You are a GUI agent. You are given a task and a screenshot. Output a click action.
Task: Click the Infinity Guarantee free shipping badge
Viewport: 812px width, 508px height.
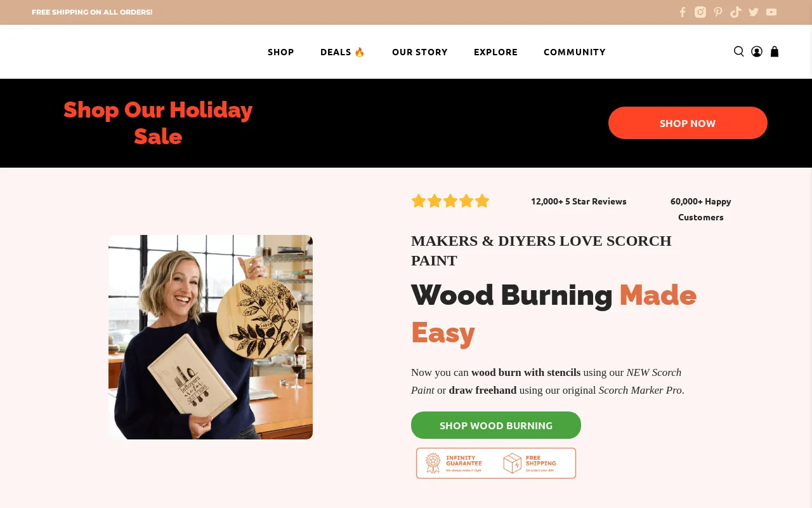[496, 464]
